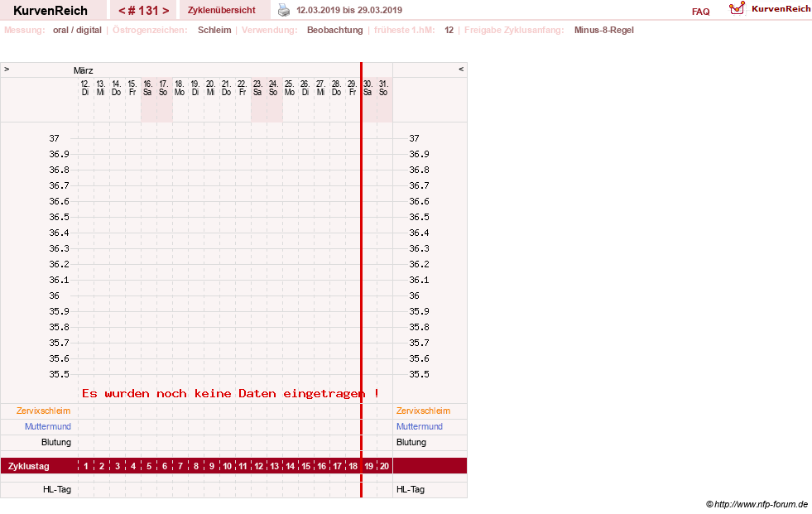Open the KurvenReich link at top right

coord(781,9)
